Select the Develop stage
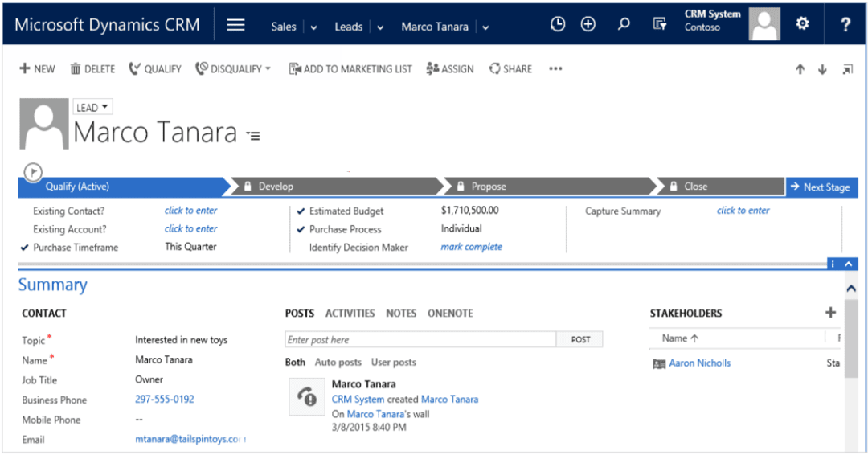This screenshot has width=868, height=455. tap(336, 187)
